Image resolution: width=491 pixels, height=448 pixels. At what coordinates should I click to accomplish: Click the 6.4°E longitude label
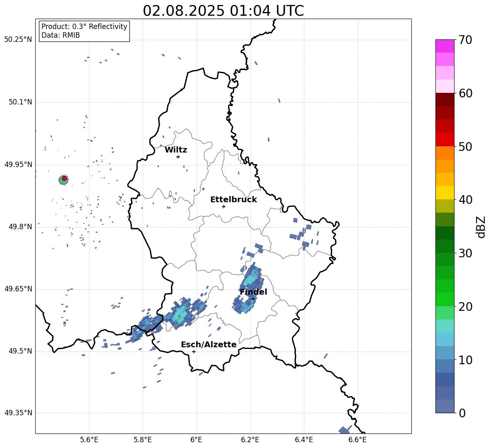[x=304, y=440]
